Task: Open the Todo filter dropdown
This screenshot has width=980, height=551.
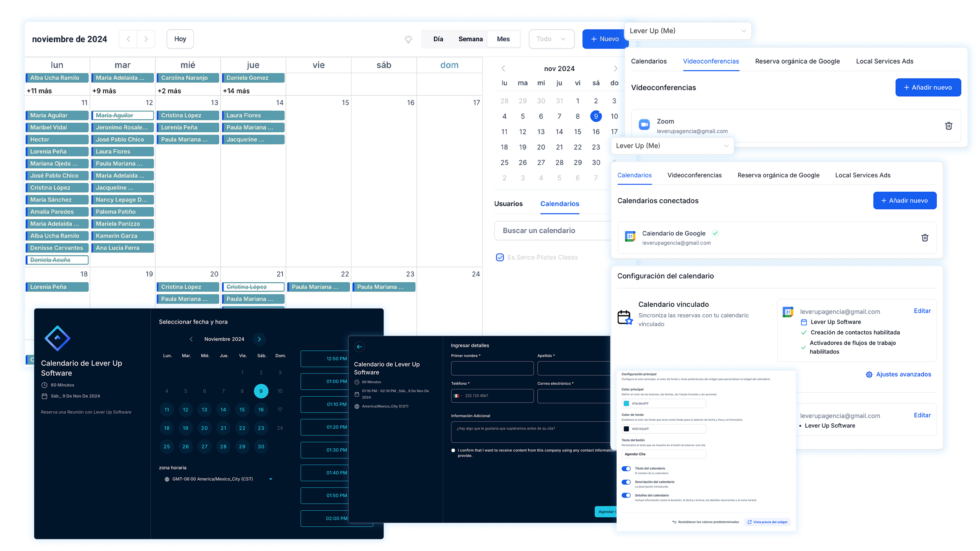Action: click(x=551, y=39)
